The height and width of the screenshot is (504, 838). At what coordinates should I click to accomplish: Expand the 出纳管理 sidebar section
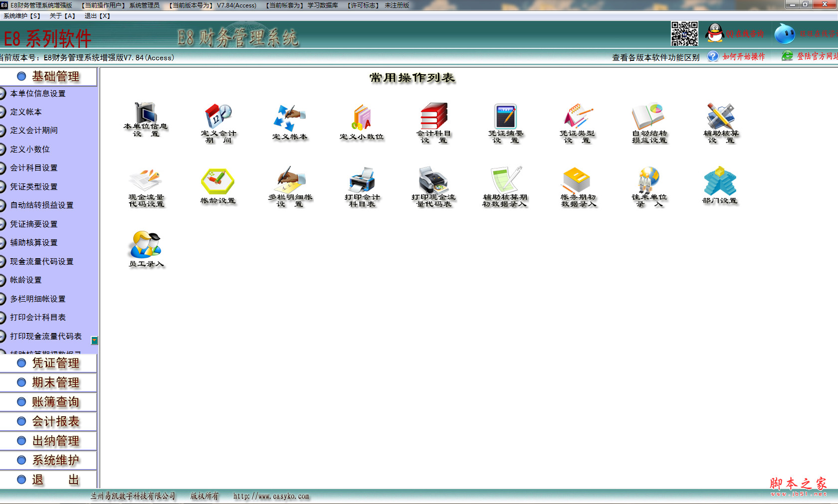pos(48,441)
